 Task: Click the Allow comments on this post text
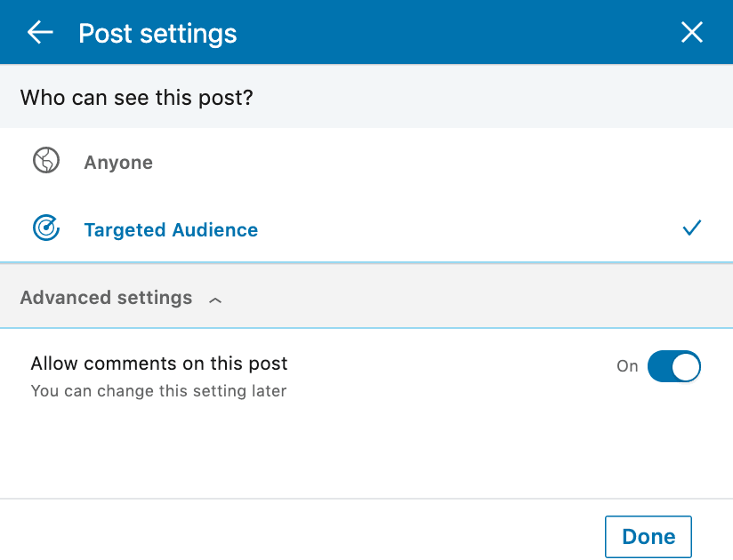tap(159, 364)
